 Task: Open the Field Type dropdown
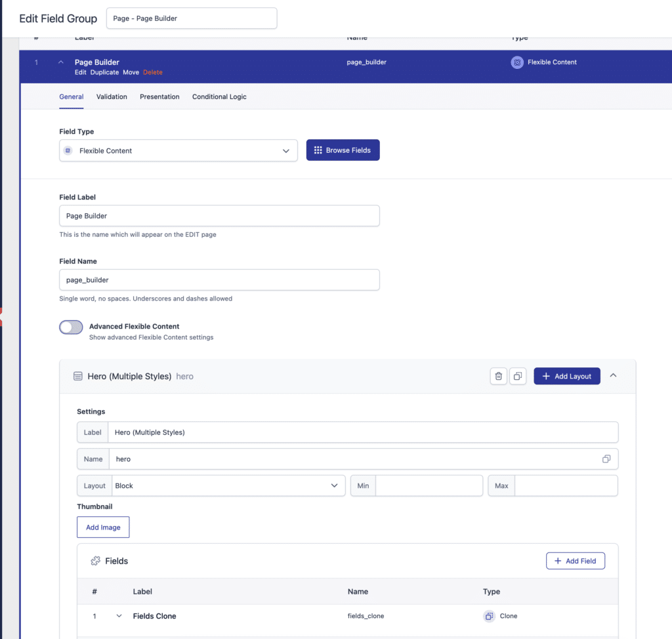coord(178,150)
